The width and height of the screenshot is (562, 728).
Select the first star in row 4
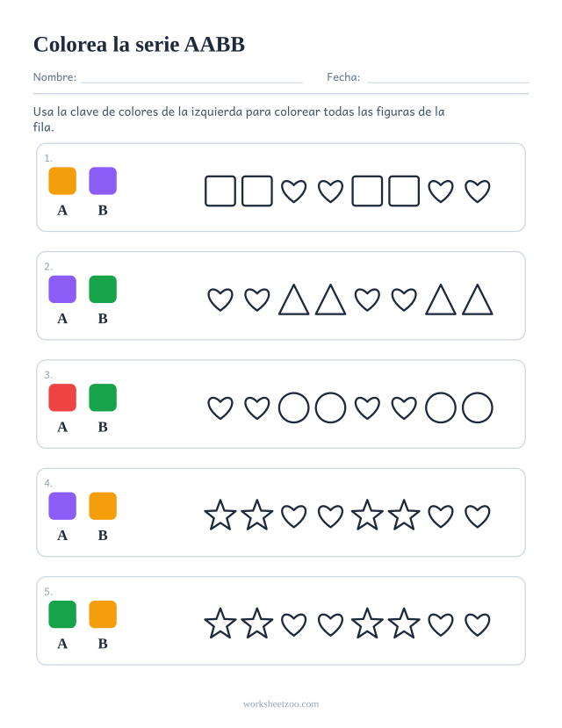220,515
